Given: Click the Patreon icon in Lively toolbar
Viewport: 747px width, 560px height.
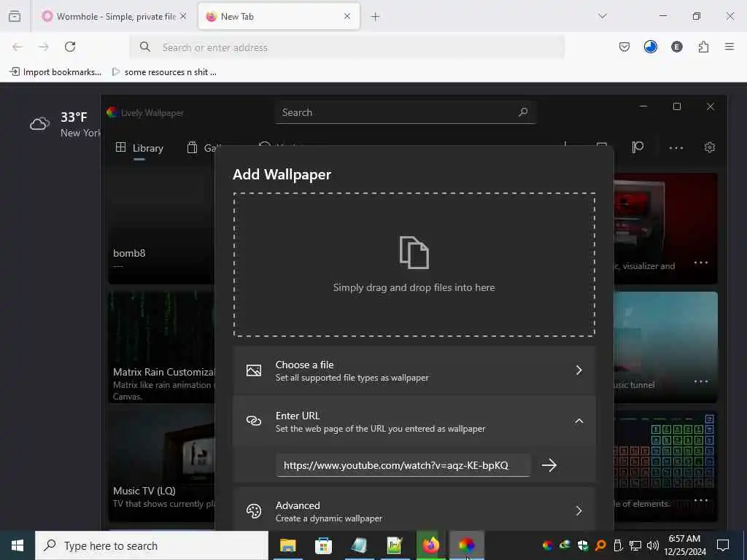Looking at the screenshot, I should click(x=638, y=147).
